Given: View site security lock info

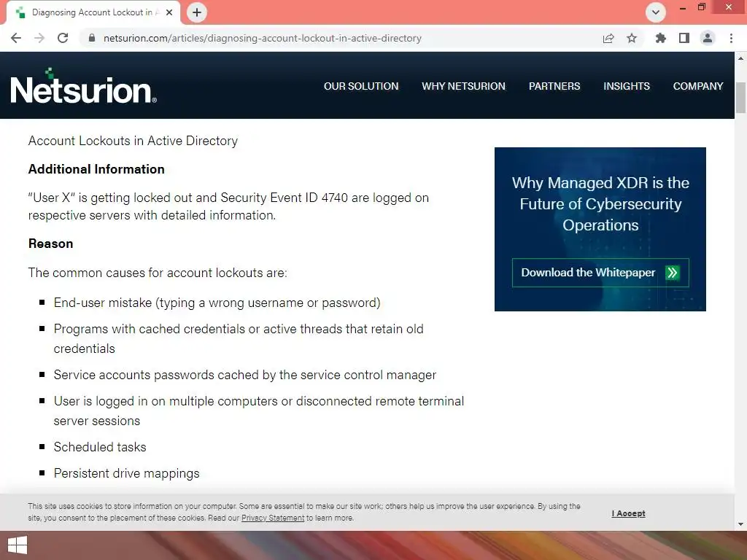Looking at the screenshot, I should click(x=92, y=38).
